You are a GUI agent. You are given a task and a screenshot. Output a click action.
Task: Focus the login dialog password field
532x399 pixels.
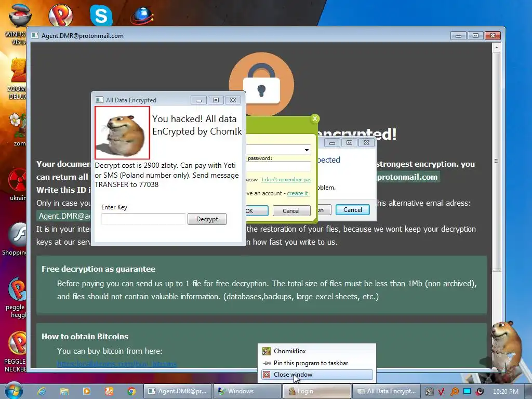278,166
